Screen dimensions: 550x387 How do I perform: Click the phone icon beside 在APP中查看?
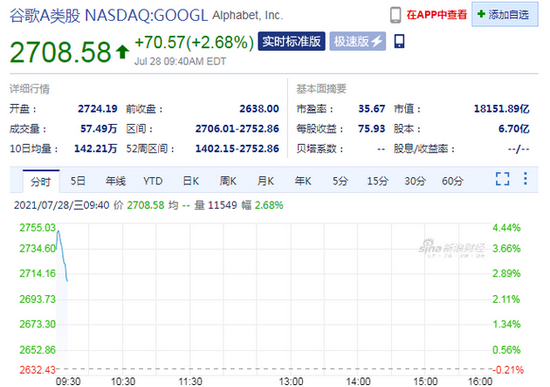tap(395, 15)
